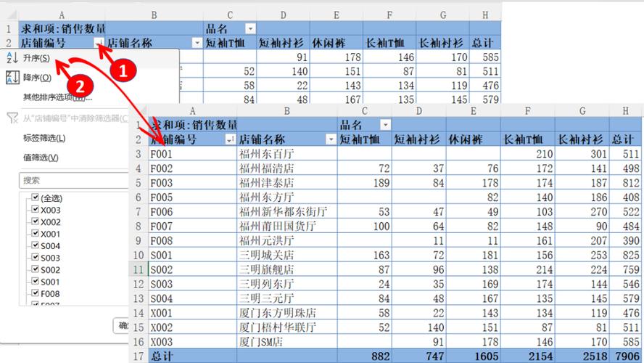
Task: Click the clear filter funnel icon
Action: pyautogui.click(x=12, y=118)
